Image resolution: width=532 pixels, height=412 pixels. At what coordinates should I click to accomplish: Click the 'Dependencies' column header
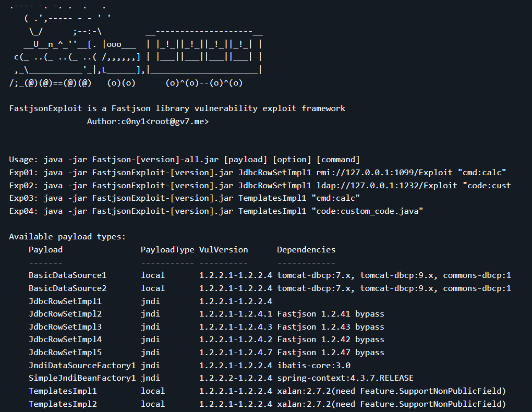(306, 249)
